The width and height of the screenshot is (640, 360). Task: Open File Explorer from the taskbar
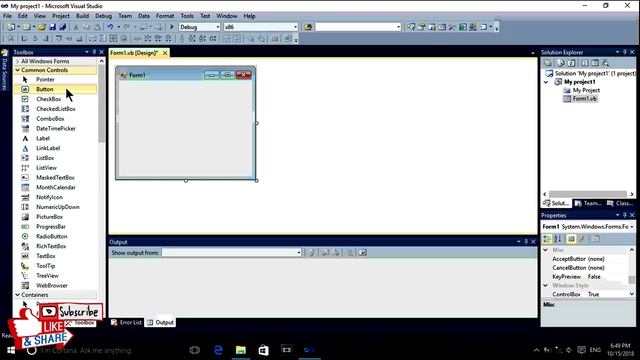pos(241,350)
